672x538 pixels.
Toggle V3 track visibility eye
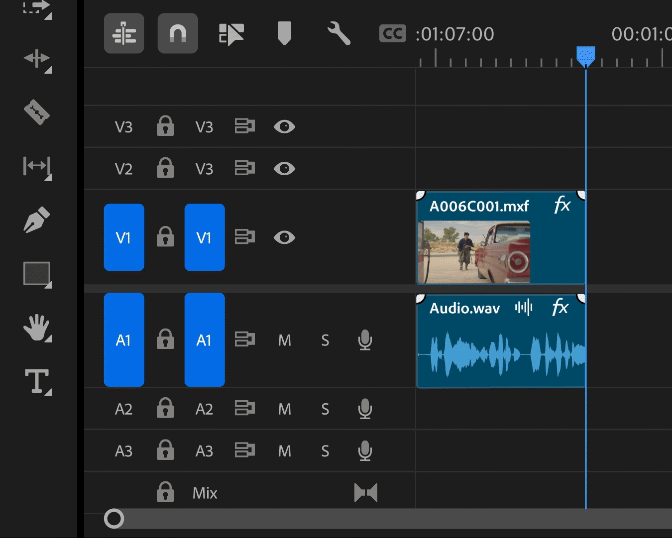click(285, 127)
